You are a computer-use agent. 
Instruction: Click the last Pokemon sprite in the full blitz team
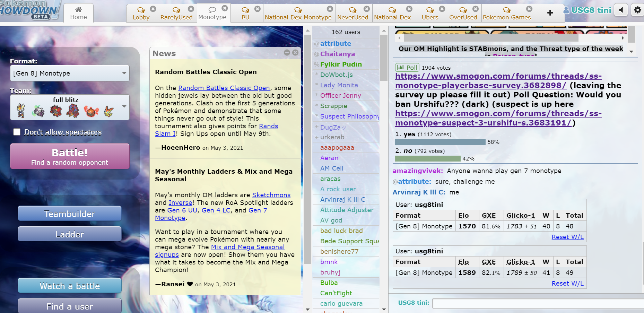109,111
